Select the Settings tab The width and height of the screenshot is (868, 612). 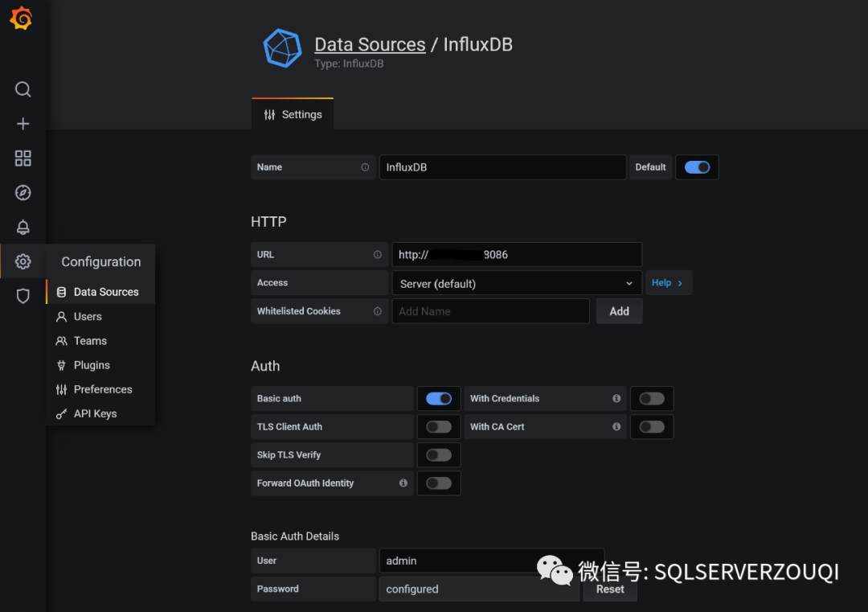[x=293, y=115]
